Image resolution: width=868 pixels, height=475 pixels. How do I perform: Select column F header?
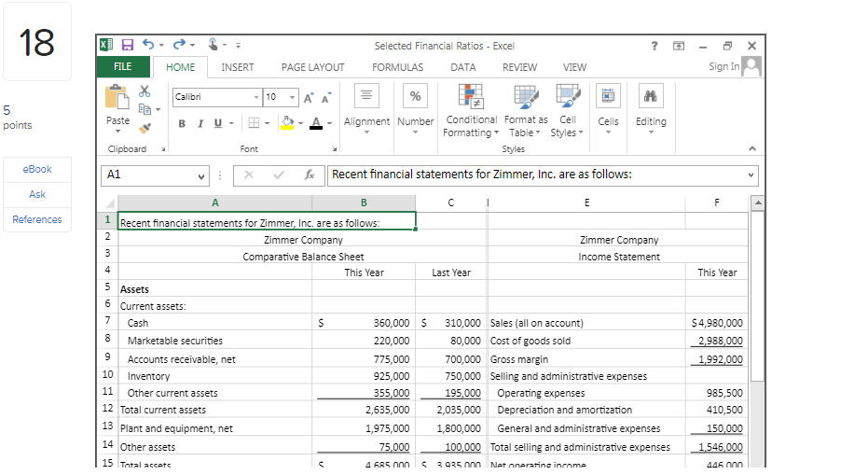click(716, 203)
